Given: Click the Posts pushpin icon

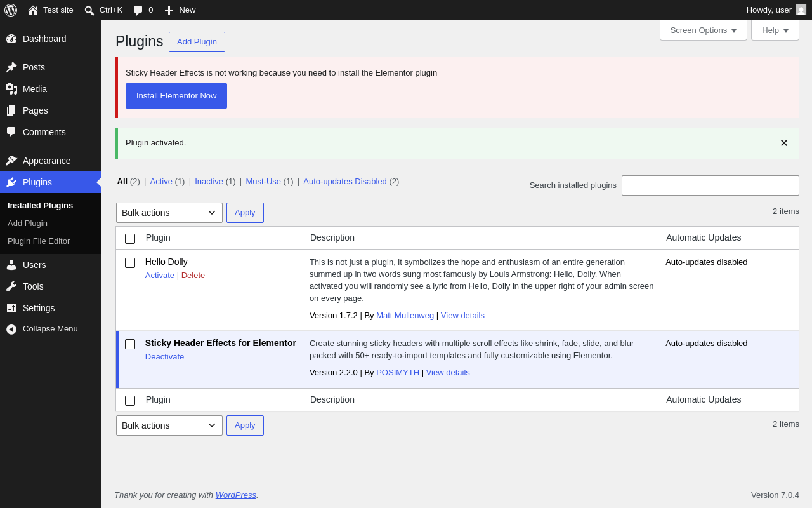Looking at the screenshot, I should click(11, 67).
